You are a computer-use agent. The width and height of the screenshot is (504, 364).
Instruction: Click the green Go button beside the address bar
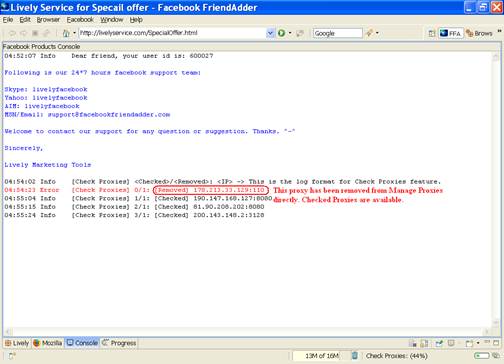pyautogui.click(x=281, y=33)
